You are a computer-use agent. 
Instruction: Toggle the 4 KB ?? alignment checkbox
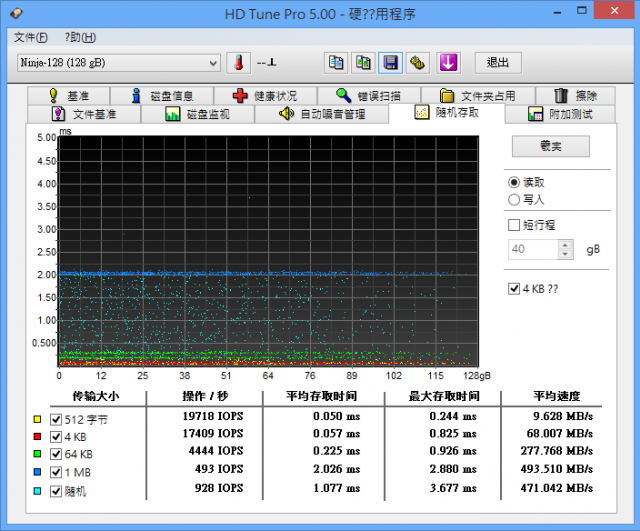pyautogui.click(x=514, y=289)
